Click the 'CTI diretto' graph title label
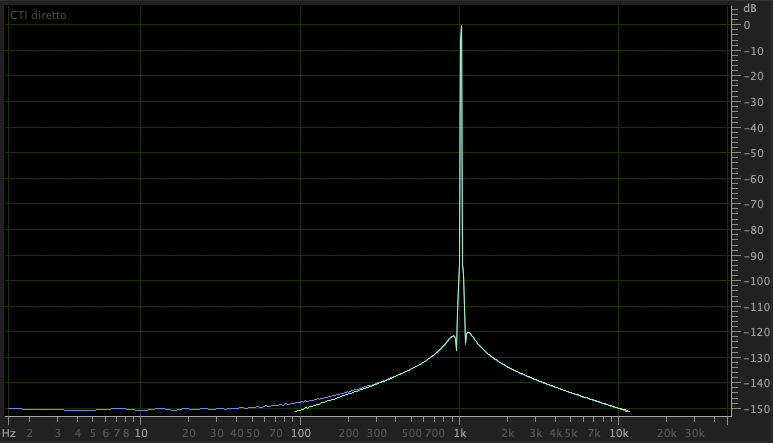 [38, 15]
